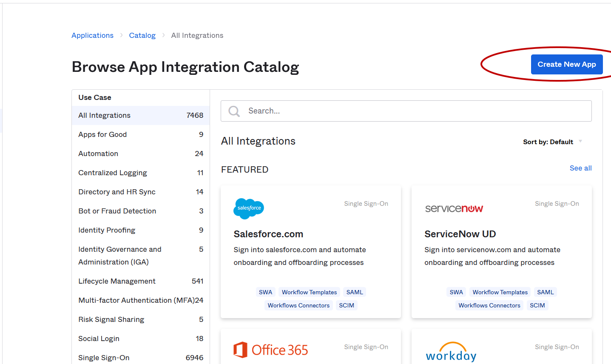Screen dimensions: 611x364
Task: Click Single Sign-On label on Salesforce card
Action: coord(366,204)
